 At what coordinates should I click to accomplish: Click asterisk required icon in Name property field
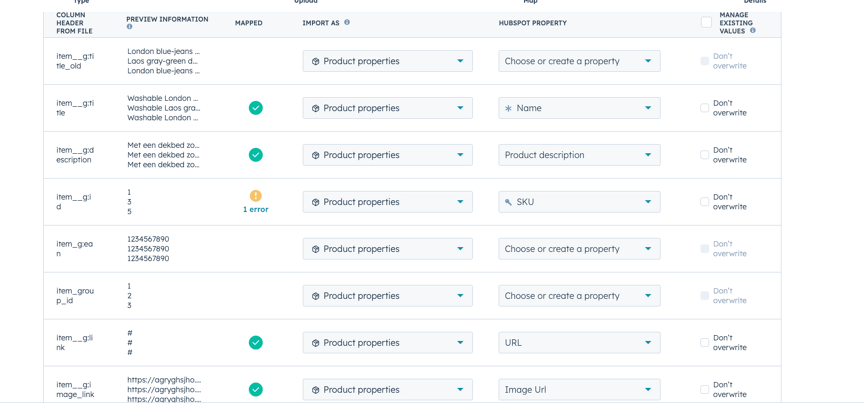point(508,109)
